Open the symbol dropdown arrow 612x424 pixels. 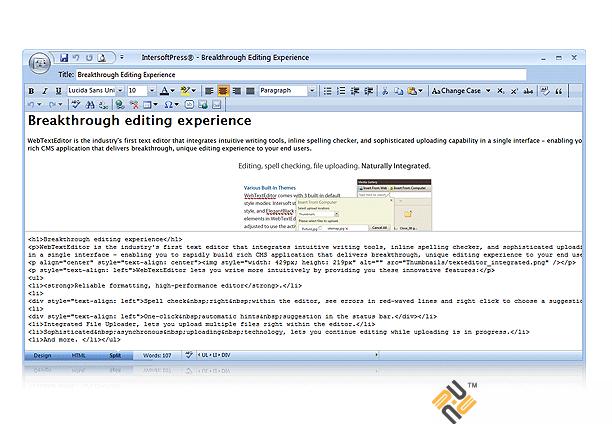[x=176, y=105]
